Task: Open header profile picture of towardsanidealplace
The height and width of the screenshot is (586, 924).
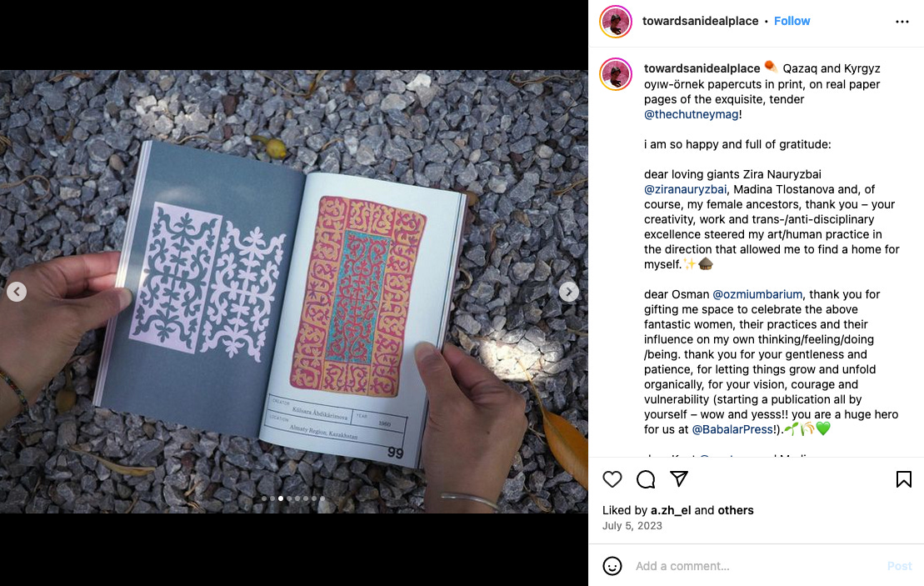Action: tap(616, 22)
